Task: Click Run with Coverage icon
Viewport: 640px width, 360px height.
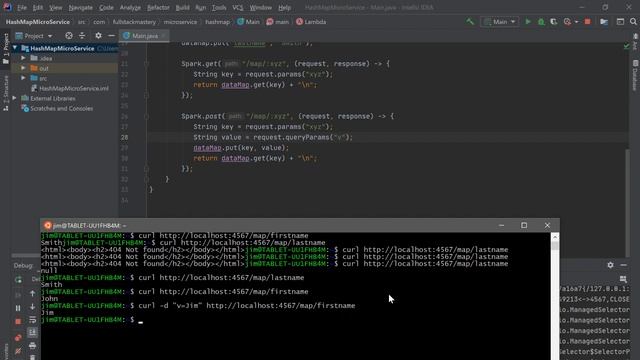Action: [x=554, y=22]
